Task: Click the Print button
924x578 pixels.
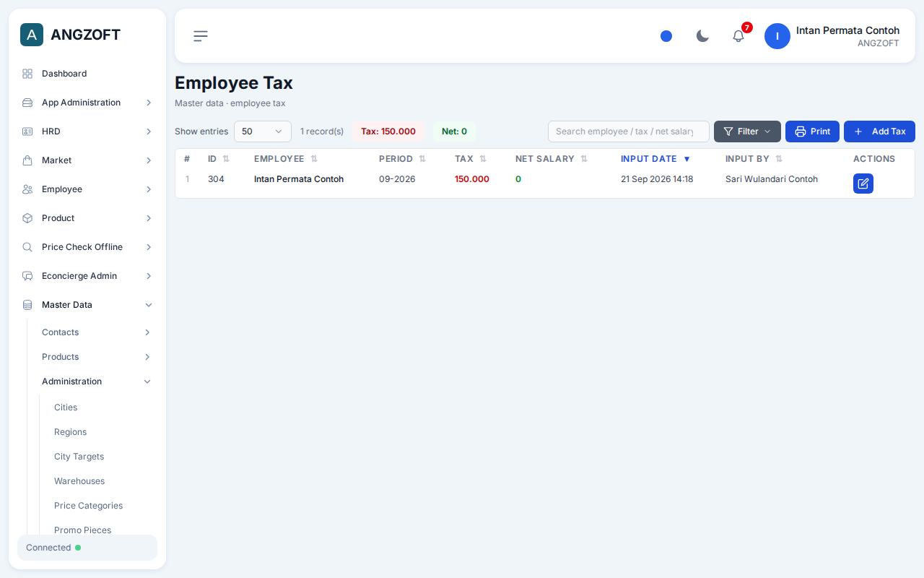Action: pos(812,131)
